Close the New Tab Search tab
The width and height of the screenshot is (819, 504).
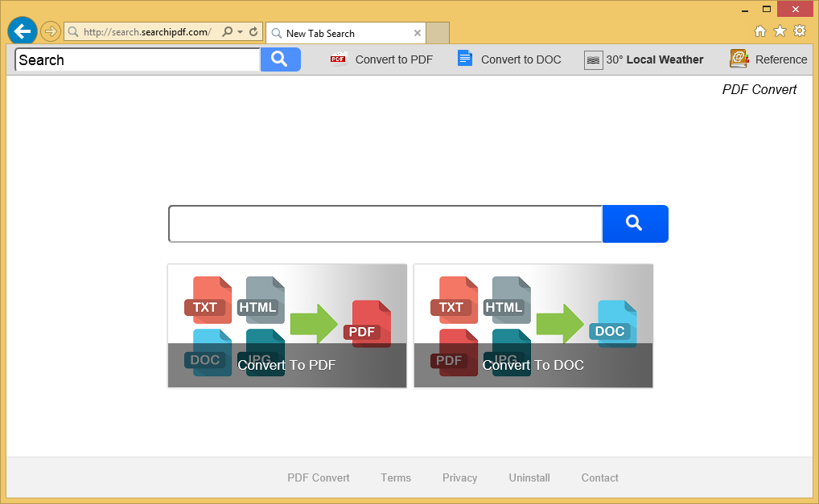(418, 33)
